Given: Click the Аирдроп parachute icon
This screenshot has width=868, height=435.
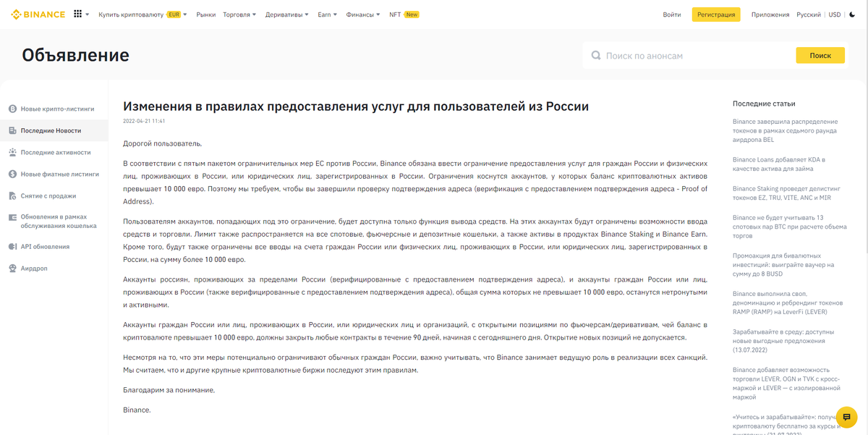Looking at the screenshot, I should 12,268.
